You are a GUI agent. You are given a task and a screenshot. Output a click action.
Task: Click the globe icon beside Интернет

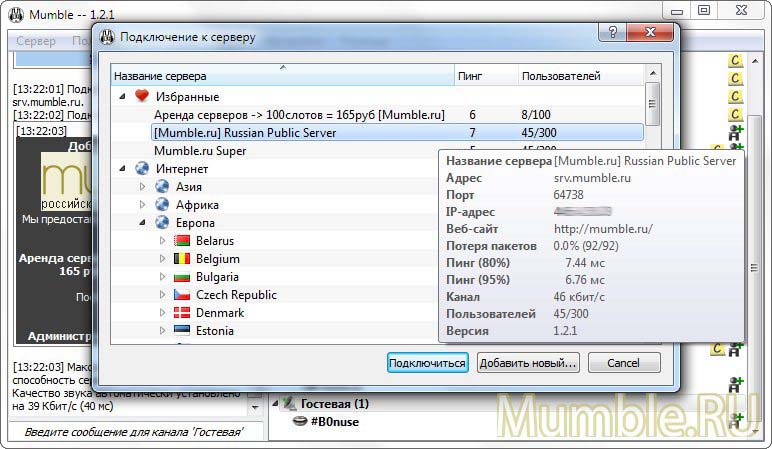(141, 169)
